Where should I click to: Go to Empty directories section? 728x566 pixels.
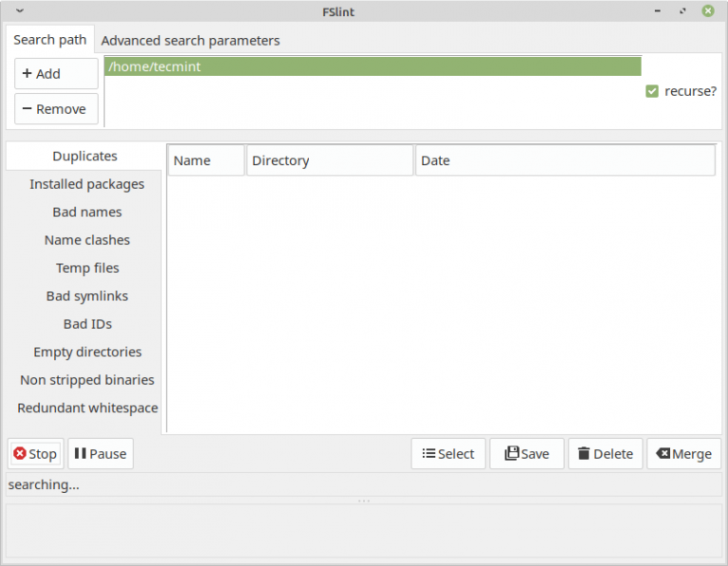[x=87, y=352]
